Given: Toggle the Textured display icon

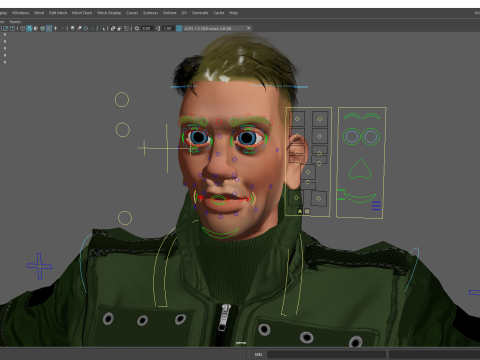Looking at the screenshot, I should click(x=49, y=28).
